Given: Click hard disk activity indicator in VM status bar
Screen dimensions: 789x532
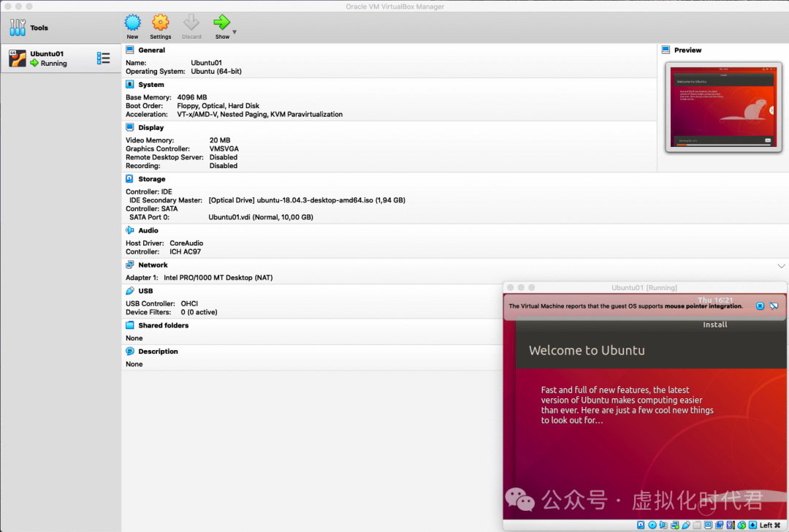Looking at the screenshot, I should click(x=641, y=525).
